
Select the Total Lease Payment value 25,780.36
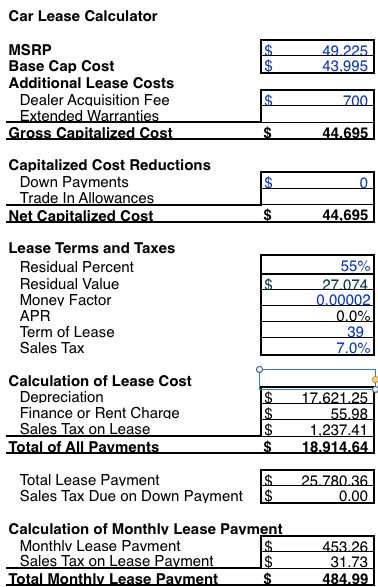317,478
